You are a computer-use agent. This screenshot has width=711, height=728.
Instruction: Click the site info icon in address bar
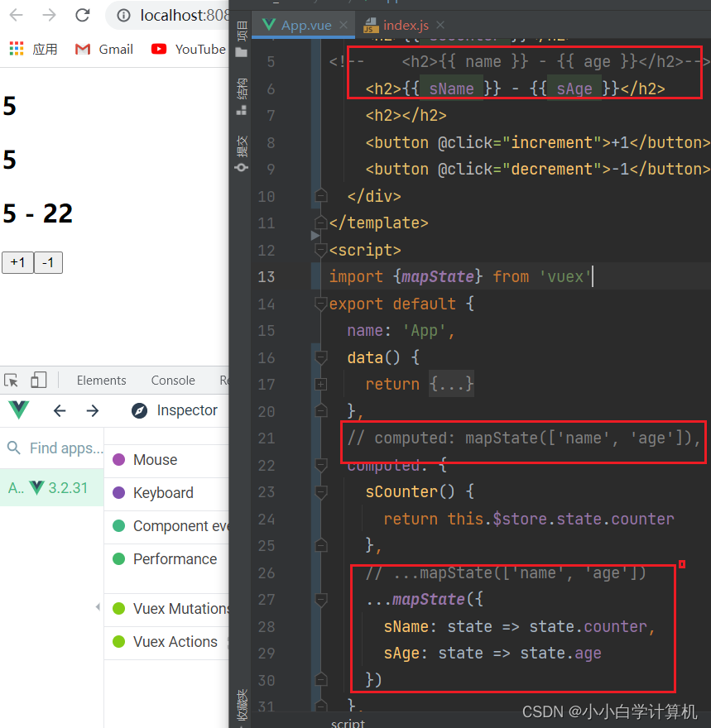pyautogui.click(x=123, y=16)
